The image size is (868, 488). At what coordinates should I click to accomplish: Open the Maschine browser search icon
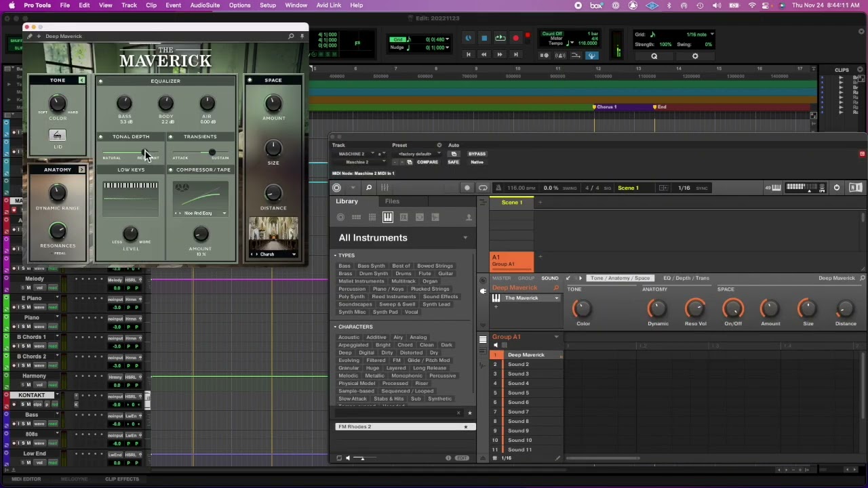[368, 188]
